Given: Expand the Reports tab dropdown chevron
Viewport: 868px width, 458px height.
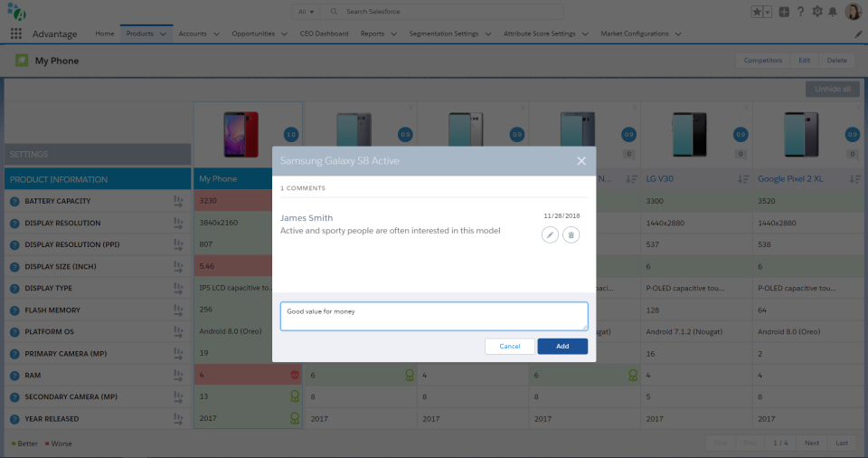Looking at the screenshot, I should point(394,34).
